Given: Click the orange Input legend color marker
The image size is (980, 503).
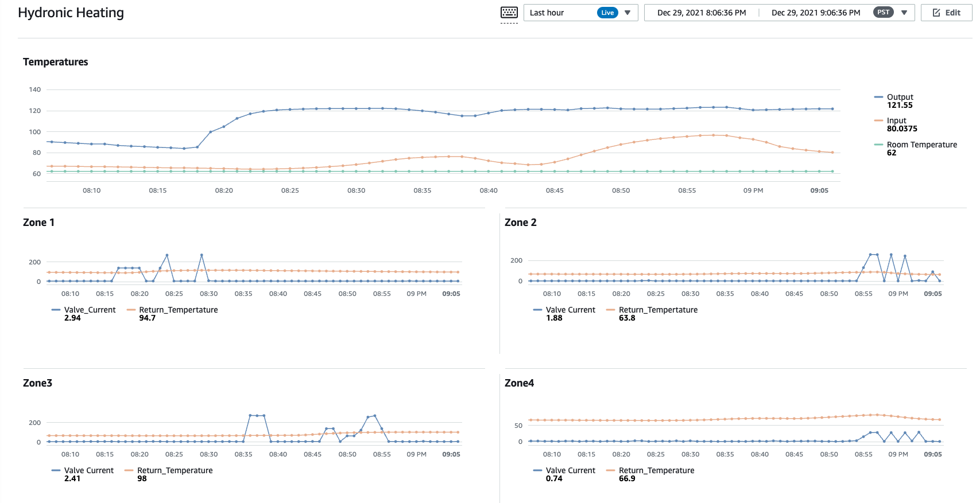Looking at the screenshot, I should [878, 120].
